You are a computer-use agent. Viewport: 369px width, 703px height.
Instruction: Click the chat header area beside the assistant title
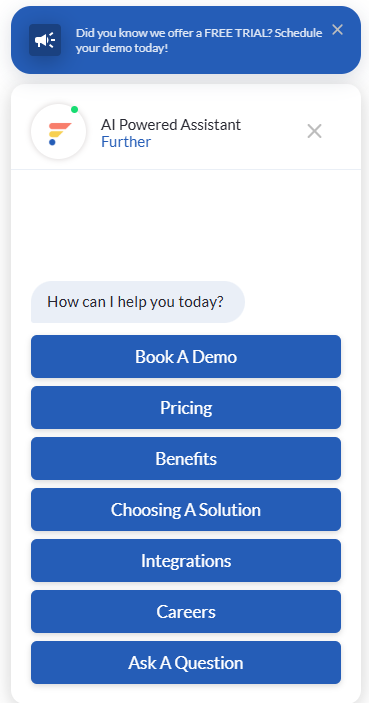[x=273, y=131]
